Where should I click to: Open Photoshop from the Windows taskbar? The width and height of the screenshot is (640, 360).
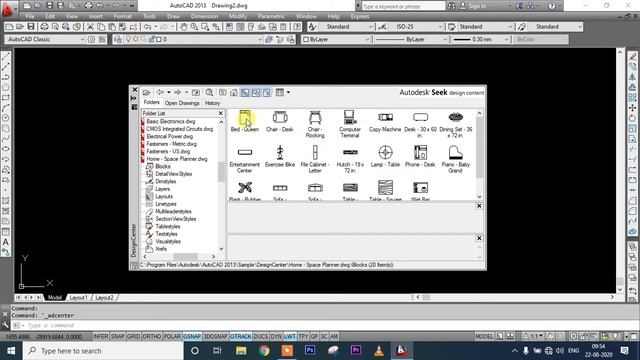click(x=310, y=351)
